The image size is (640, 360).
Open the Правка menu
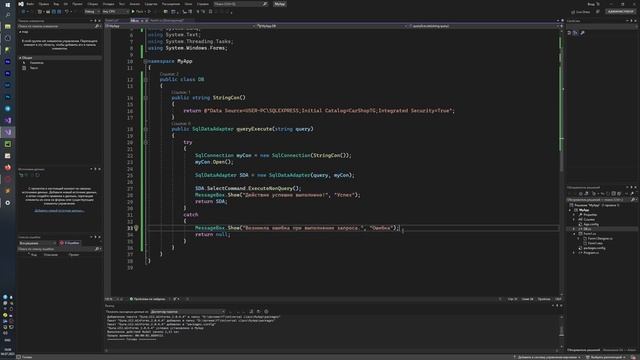(x=44, y=4)
